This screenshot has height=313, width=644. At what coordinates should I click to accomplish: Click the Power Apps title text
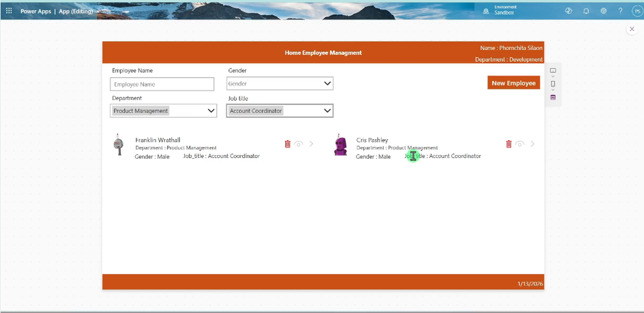(x=36, y=11)
